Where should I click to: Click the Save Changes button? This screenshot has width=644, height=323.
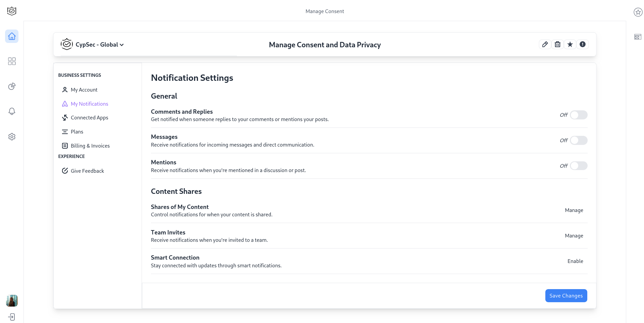tap(566, 295)
